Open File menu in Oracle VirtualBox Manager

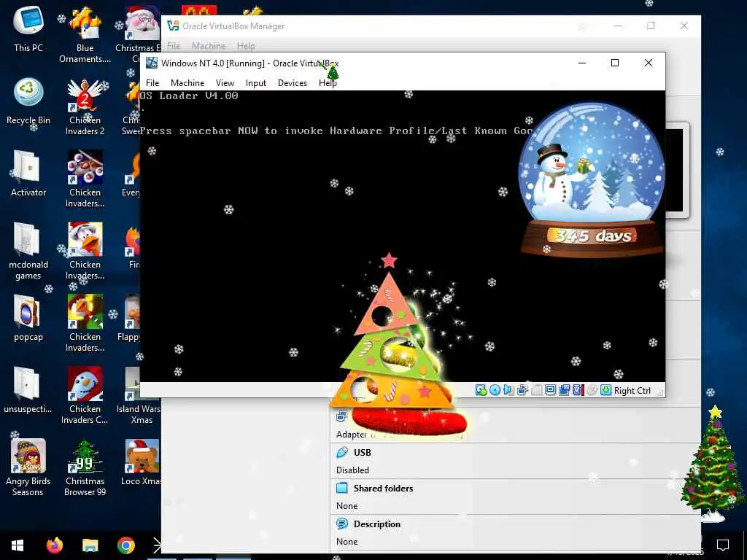pos(174,46)
